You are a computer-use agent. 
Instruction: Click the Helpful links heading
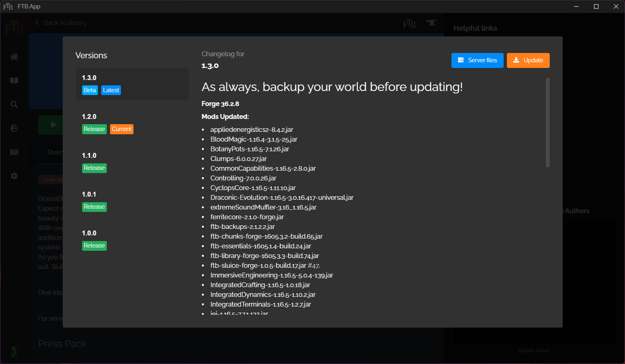(x=475, y=28)
